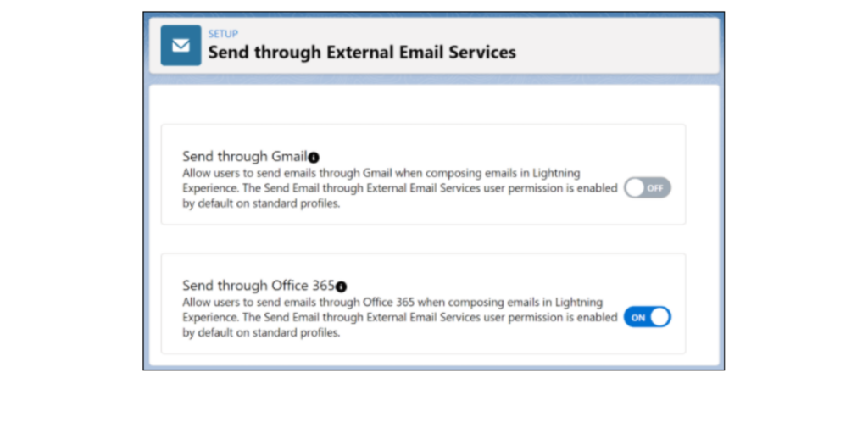Click the Send through Gmail heading
The width and height of the screenshot is (868, 434).
(x=244, y=157)
